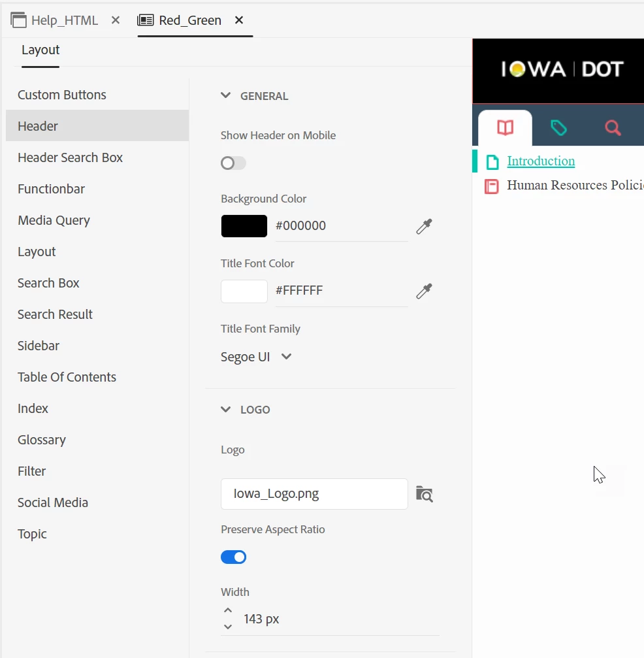Open Social Media settings
Screen dimensions: 644x658
tap(97, 502)
